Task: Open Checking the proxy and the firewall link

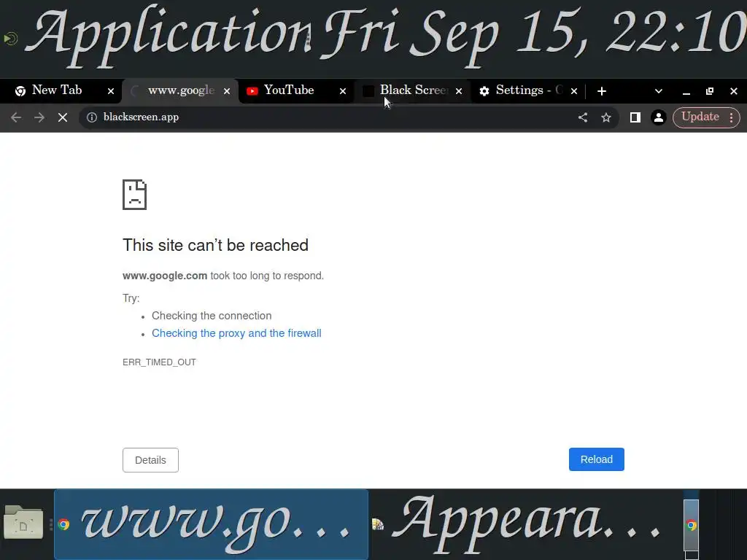Action: pos(236,333)
